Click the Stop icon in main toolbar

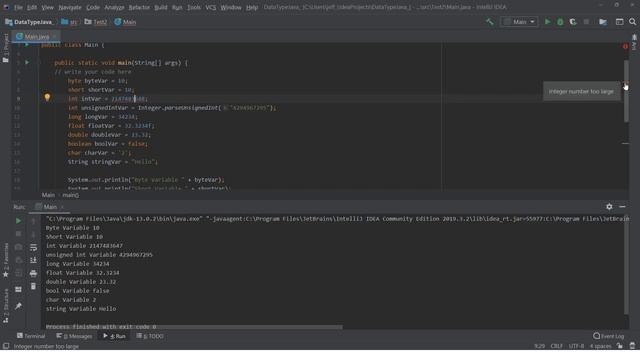coord(586,22)
